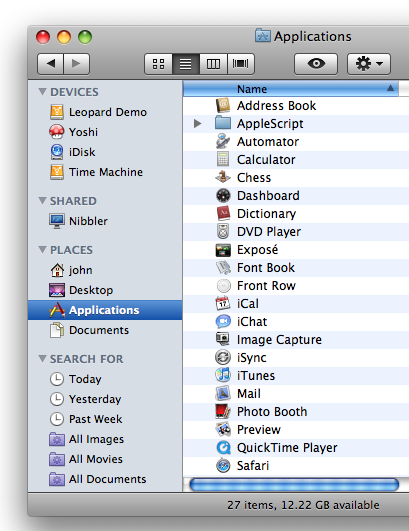Viewport: 409px width, 531px height.
Task: Collapse the DEVICES sidebar section
Action: tap(42, 91)
